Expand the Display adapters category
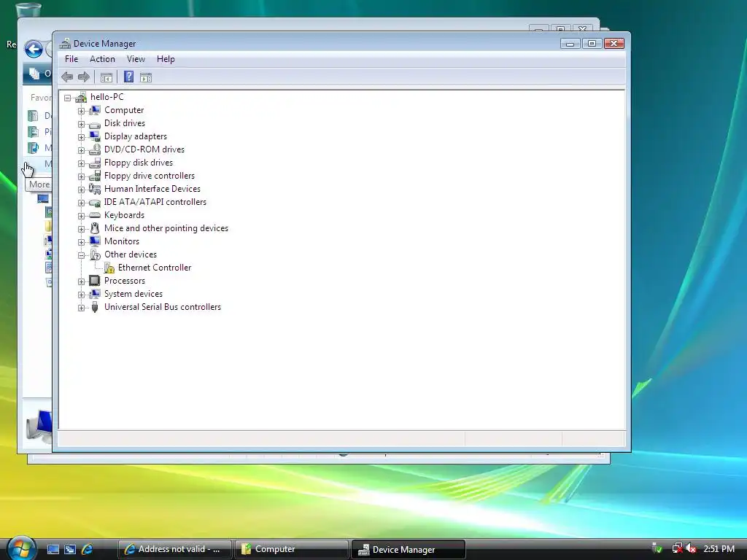The height and width of the screenshot is (560, 747). (82, 137)
